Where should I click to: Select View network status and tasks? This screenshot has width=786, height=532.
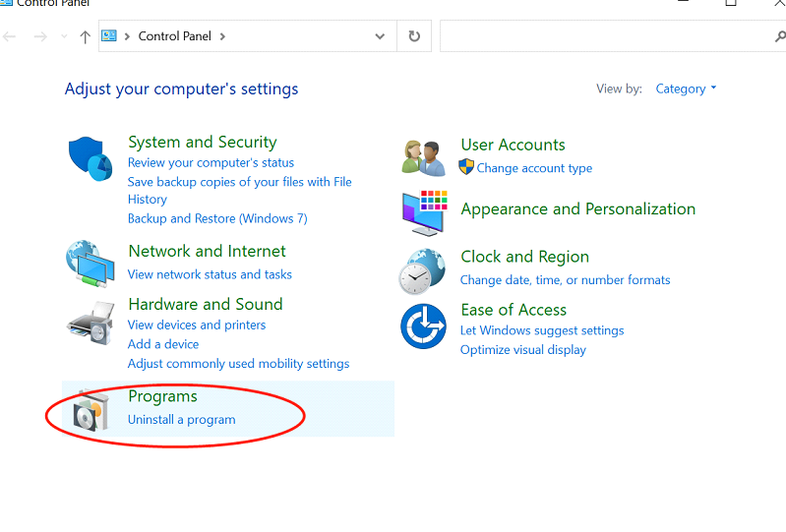coord(210,274)
